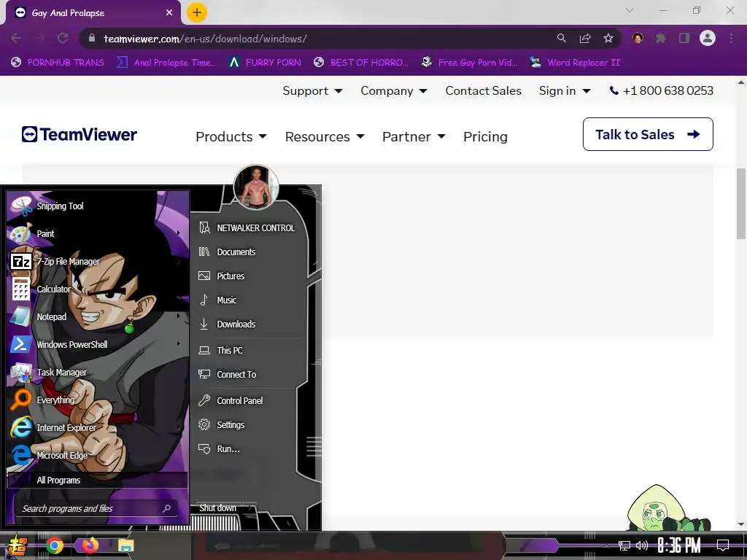Expand the Products menu

coord(231,136)
